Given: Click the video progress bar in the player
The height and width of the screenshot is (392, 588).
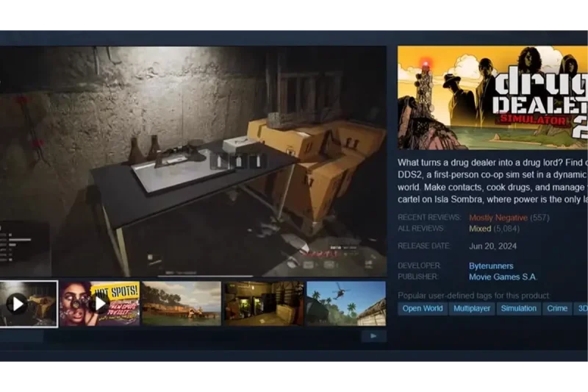Looking at the screenshot, I should (x=206, y=276).
